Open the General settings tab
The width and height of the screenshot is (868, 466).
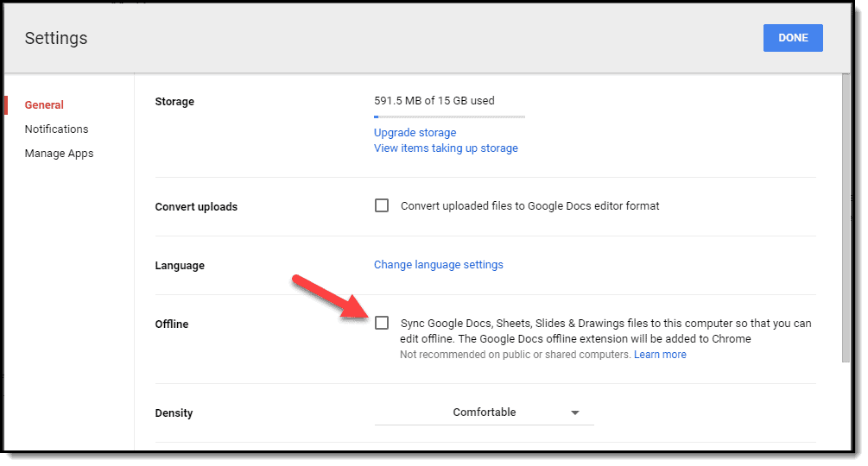click(x=44, y=105)
